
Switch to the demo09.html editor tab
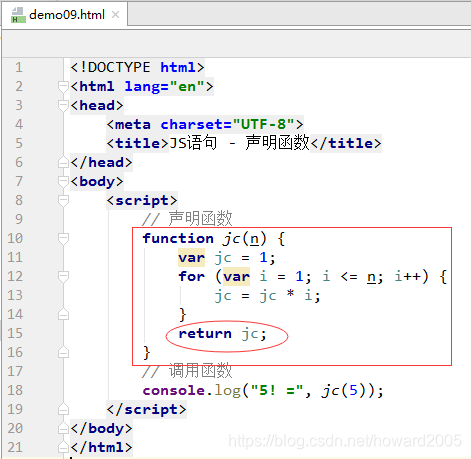click(x=65, y=15)
